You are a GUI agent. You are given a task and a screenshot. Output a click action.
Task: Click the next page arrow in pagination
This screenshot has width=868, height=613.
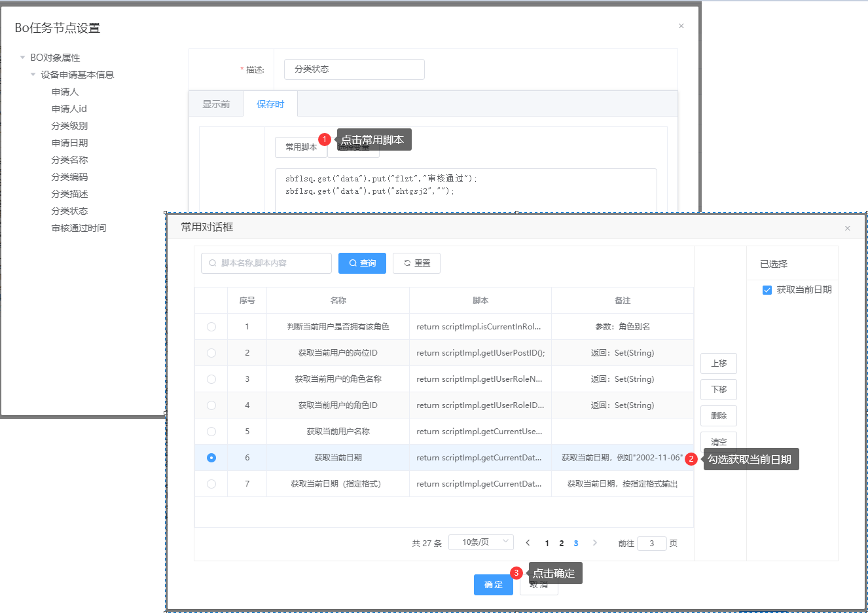pos(594,543)
